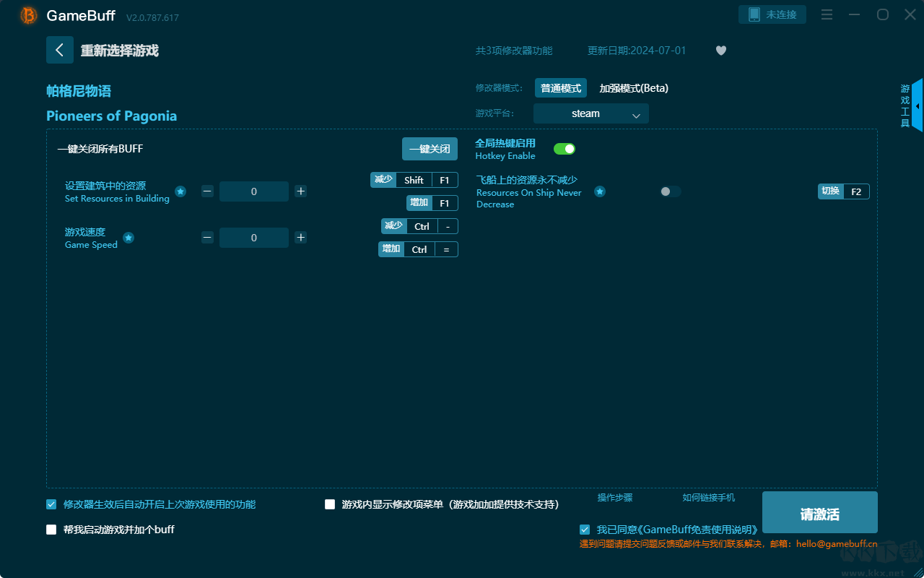Decrease Set Resources in Building value

pos(207,191)
